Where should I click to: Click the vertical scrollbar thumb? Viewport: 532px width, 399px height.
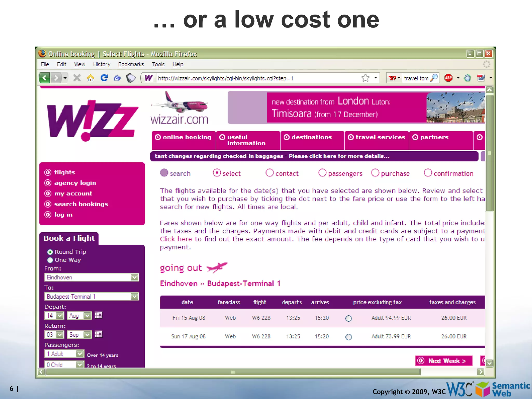[x=489, y=153]
